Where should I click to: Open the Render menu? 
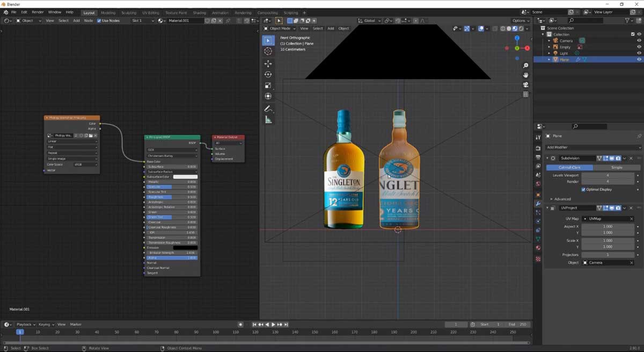pyautogui.click(x=38, y=12)
